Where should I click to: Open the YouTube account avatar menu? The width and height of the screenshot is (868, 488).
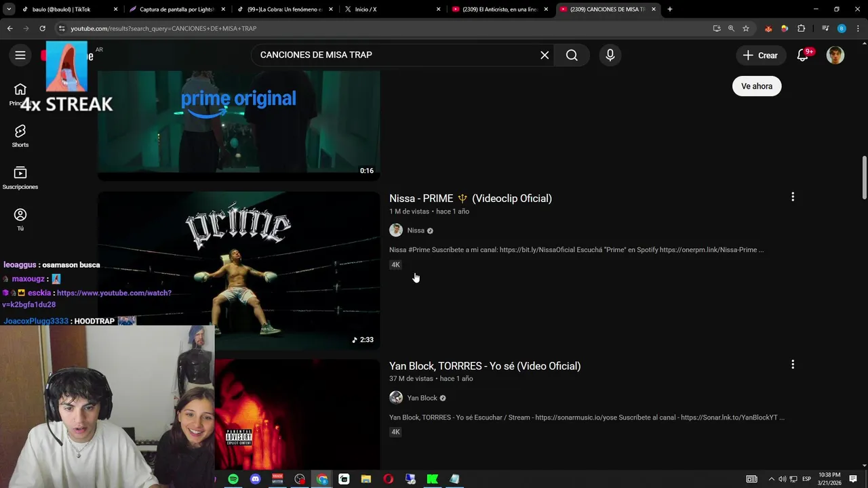pos(835,55)
